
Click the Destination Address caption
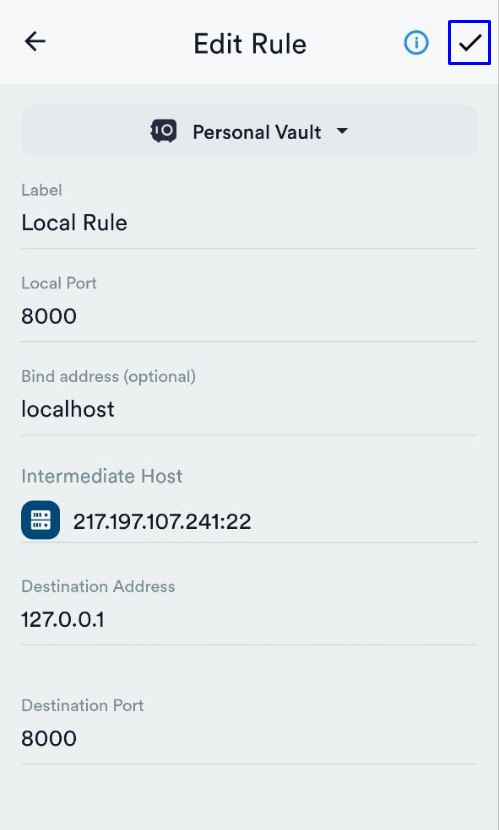point(98,587)
